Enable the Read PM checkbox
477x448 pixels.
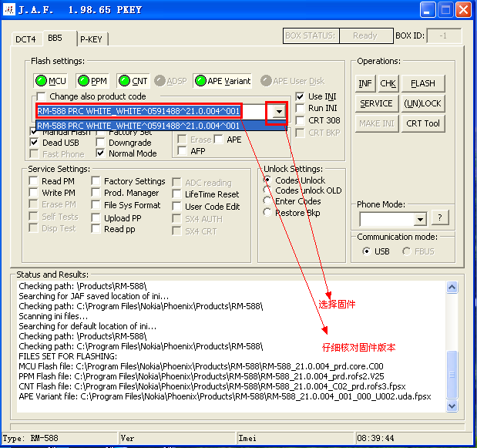33,180
